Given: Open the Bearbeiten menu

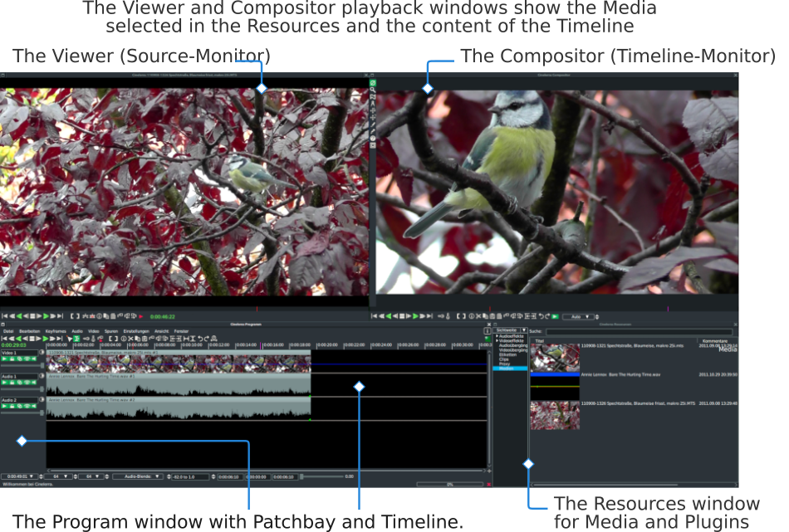Looking at the screenshot, I should tap(30, 331).
